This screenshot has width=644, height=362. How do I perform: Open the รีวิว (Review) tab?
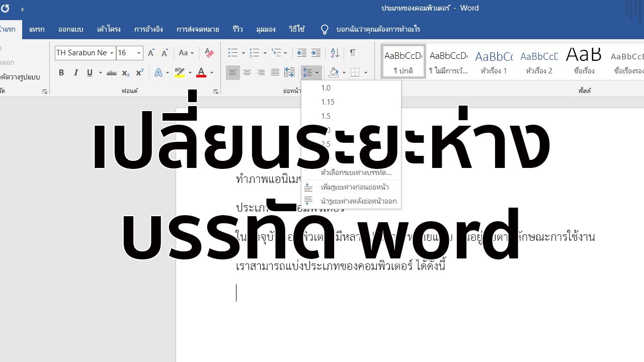(237, 29)
